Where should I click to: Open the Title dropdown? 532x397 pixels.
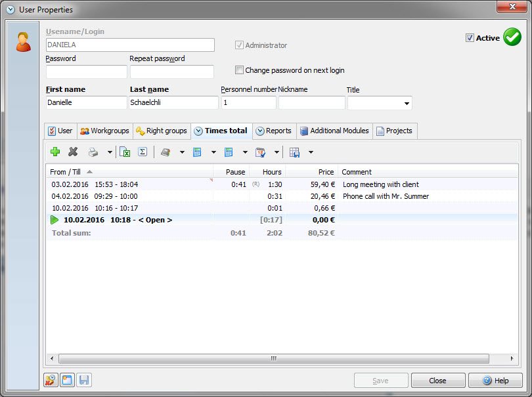tap(407, 104)
